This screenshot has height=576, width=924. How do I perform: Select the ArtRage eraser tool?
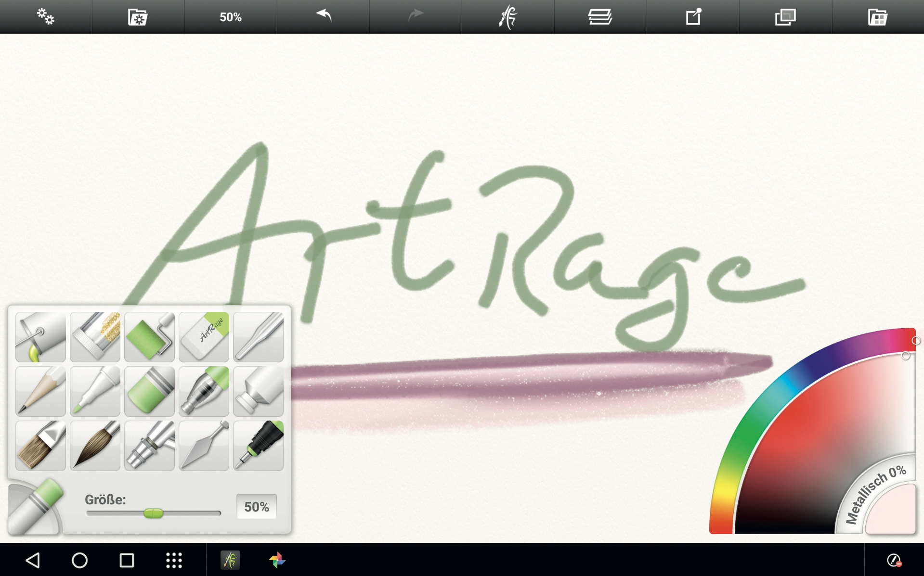coord(204,336)
